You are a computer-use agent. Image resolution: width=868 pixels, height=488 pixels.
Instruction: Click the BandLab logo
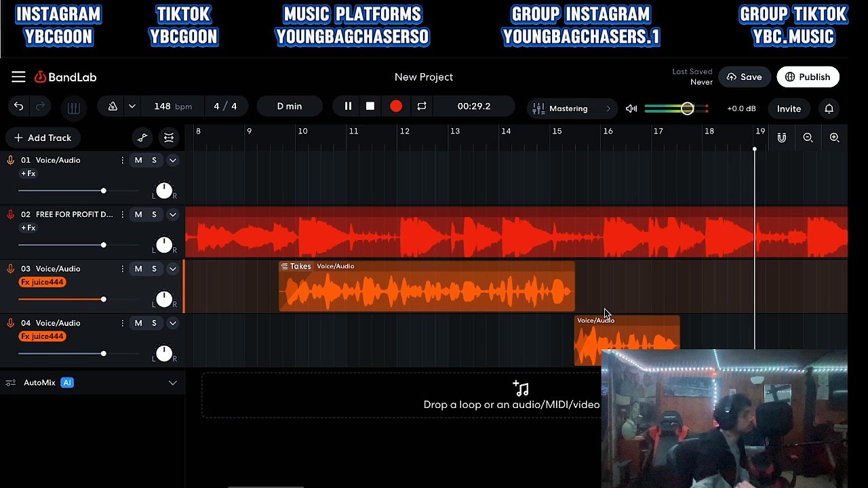66,77
